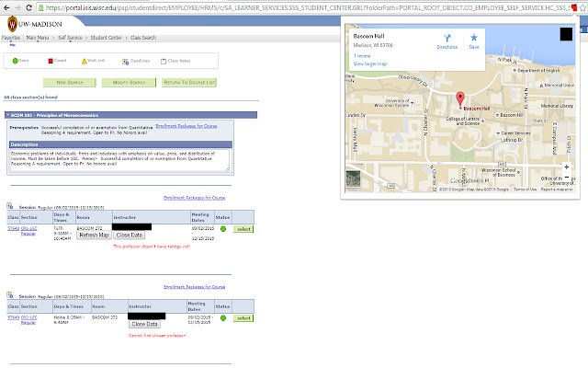Start a New Search
This screenshot has height=368, width=588.
pos(70,83)
